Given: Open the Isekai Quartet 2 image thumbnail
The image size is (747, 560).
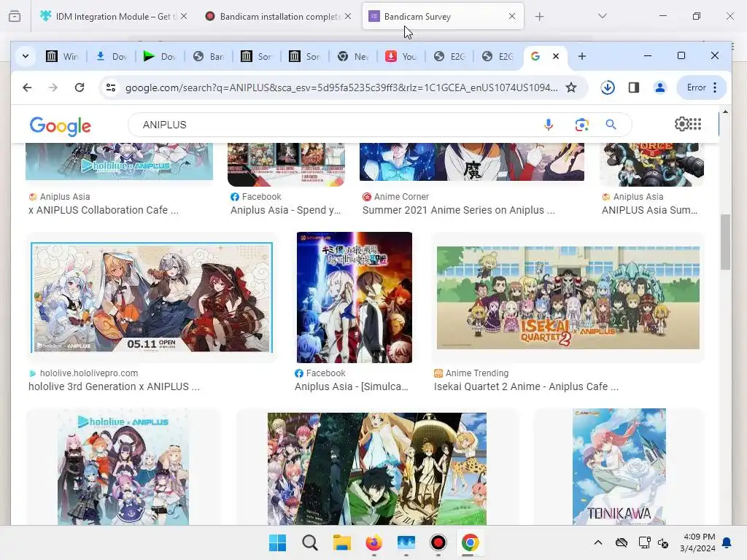Looking at the screenshot, I should [x=568, y=297].
